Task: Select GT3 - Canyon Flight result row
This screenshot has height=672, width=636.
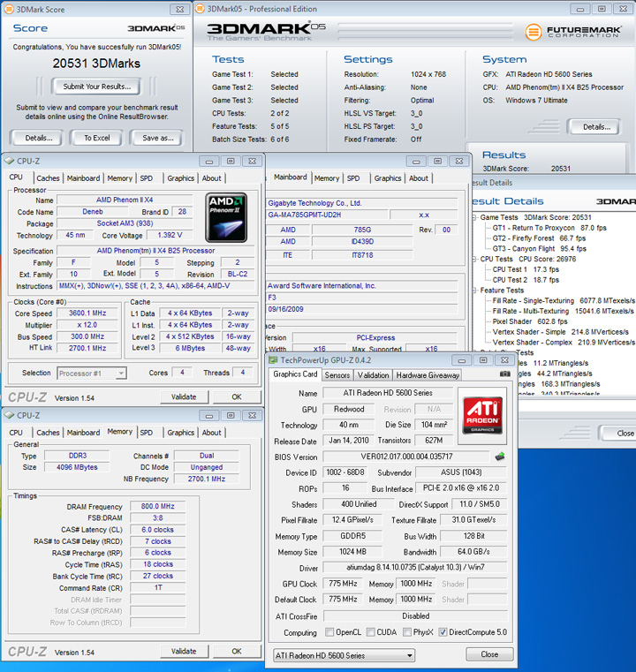Action: 539,249
